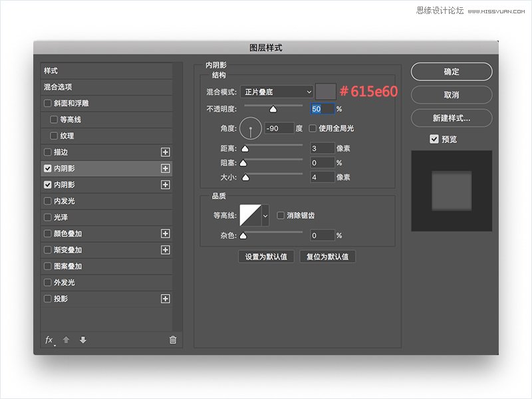Click plus icon on highlighted 内阴影 row
Screen dimensions: 532x399
pos(165,168)
